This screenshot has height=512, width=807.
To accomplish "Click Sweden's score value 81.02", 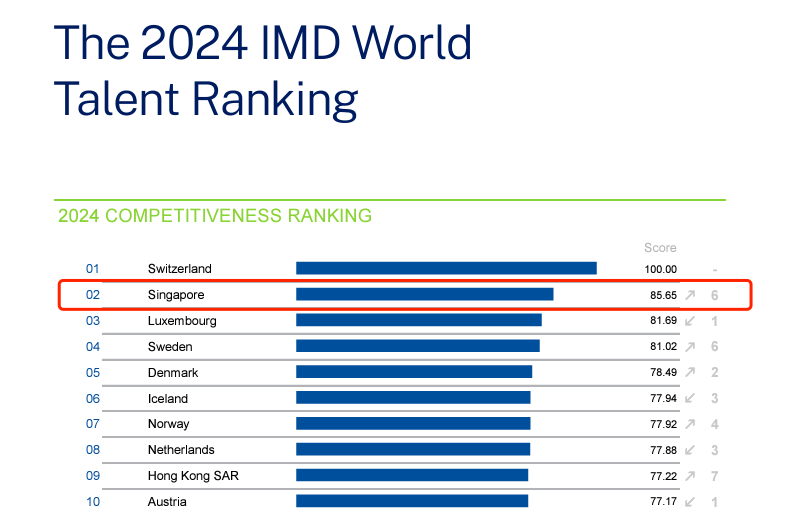I will [x=660, y=347].
